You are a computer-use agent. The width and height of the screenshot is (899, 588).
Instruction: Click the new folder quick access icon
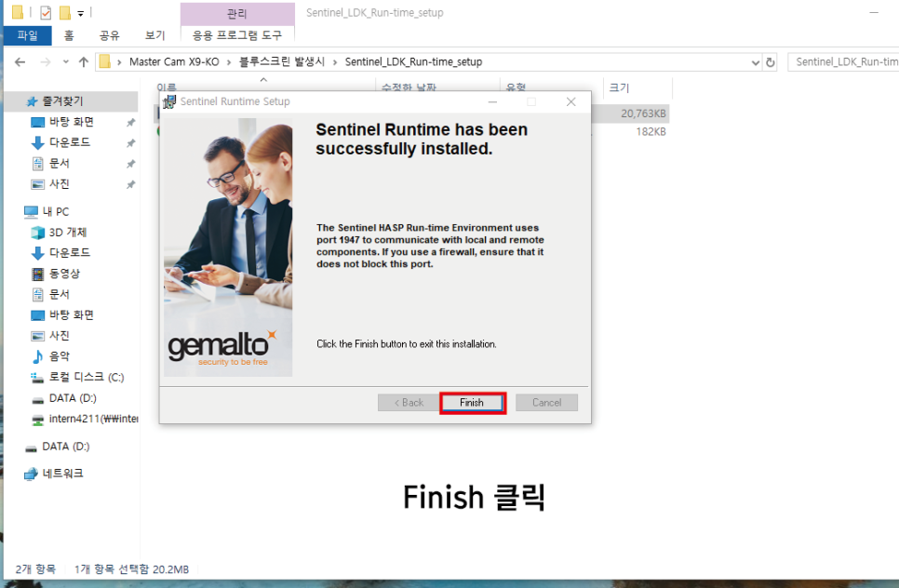click(x=65, y=13)
